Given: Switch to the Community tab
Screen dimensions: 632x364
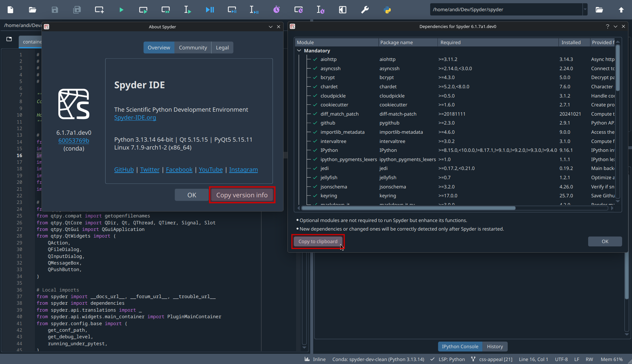Looking at the screenshot, I should 193,47.
